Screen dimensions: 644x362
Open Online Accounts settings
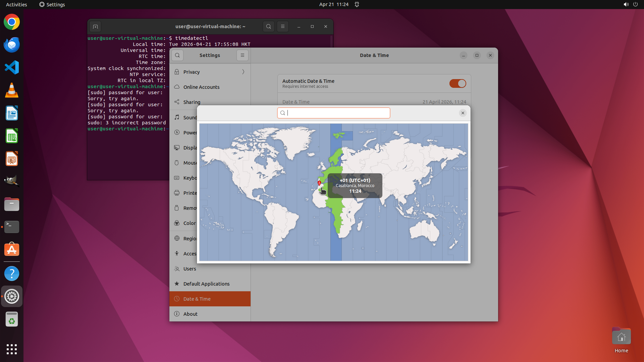pos(201,87)
